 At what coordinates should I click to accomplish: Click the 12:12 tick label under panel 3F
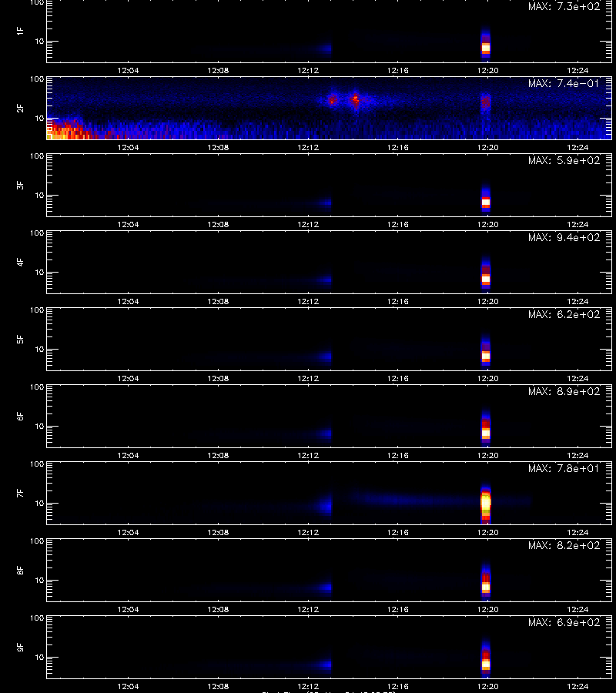[308, 225]
